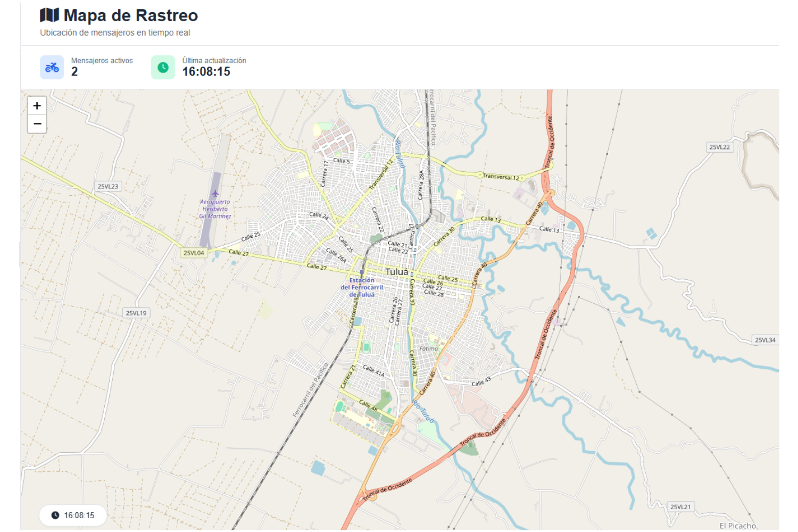Image resolution: width=798 pixels, height=532 pixels.
Task: Click the map icon next to Mapa de Rastreo
Action: [x=49, y=15]
